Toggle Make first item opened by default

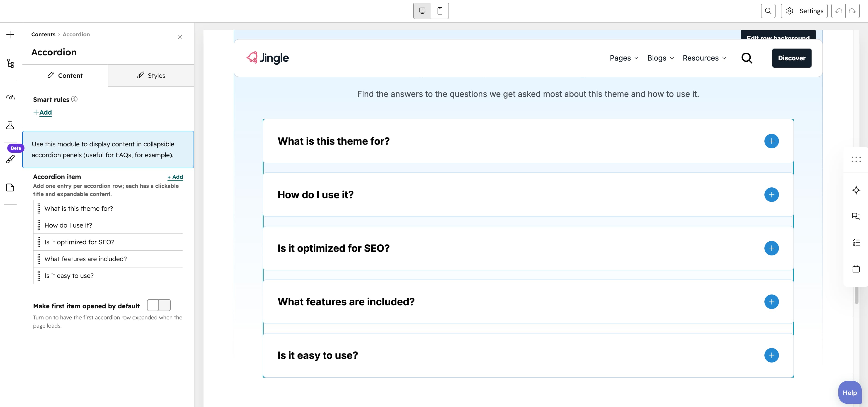click(159, 305)
